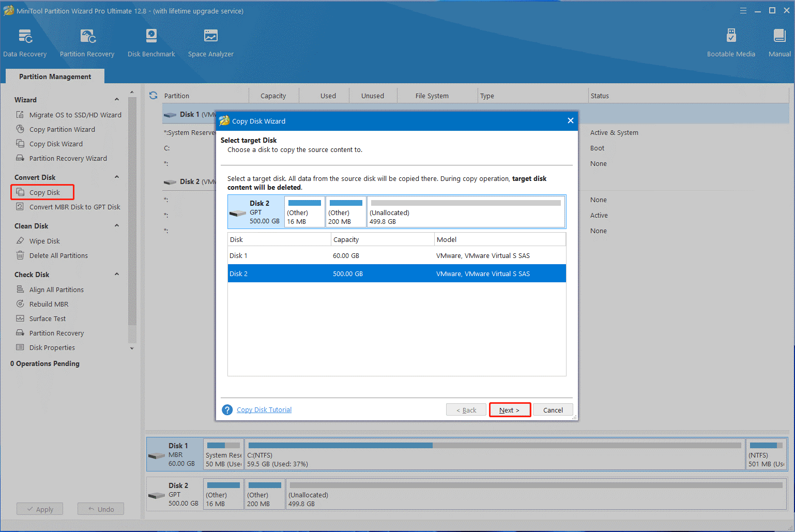The width and height of the screenshot is (795, 532).
Task: Select the Wipe Disk tool
Action: pos(44,240)
